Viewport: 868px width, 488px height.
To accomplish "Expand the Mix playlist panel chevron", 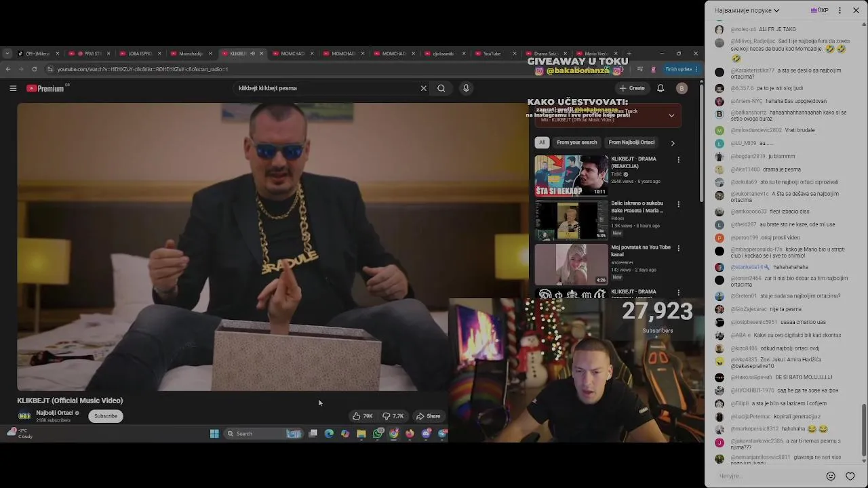I will [x=671, y=116].
